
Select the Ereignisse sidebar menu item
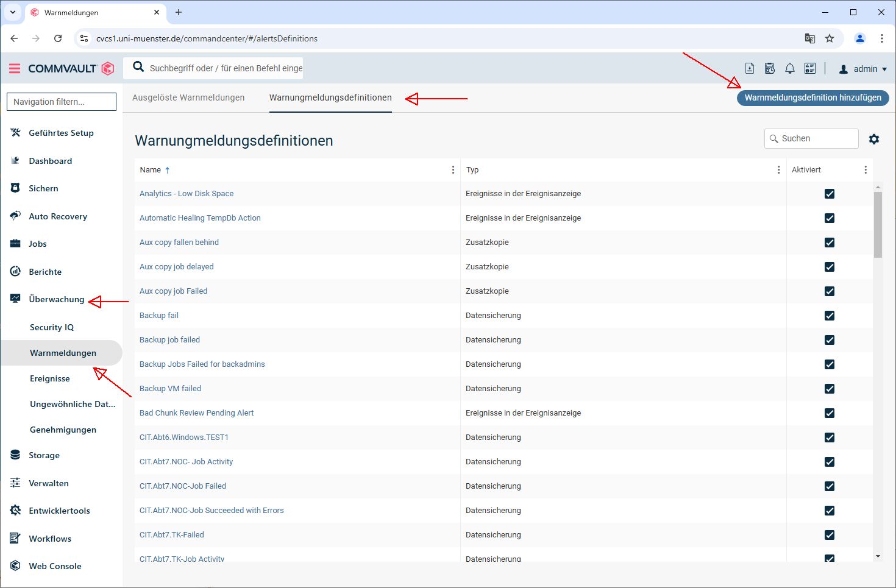pyautogui.click(x=50, y=378)
